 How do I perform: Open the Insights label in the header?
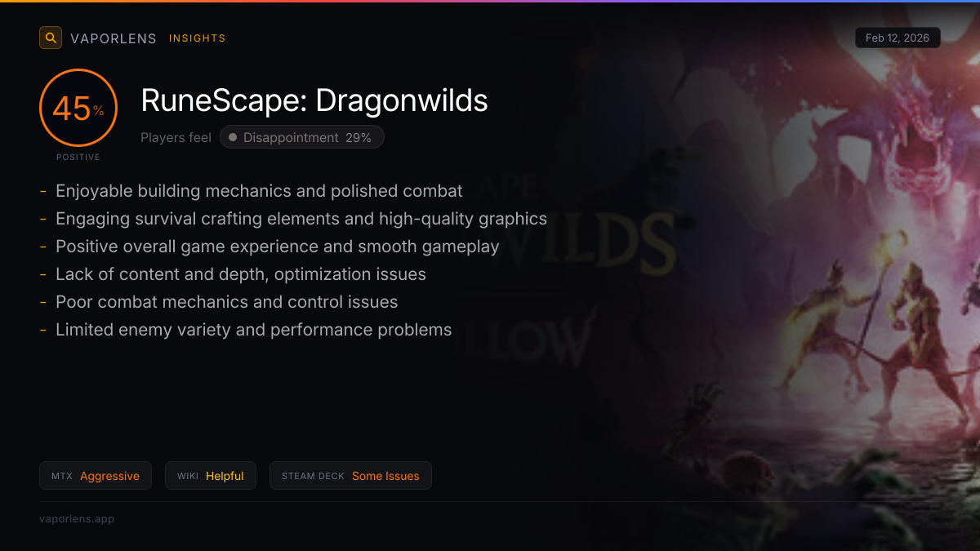click(x=197, y=38)
